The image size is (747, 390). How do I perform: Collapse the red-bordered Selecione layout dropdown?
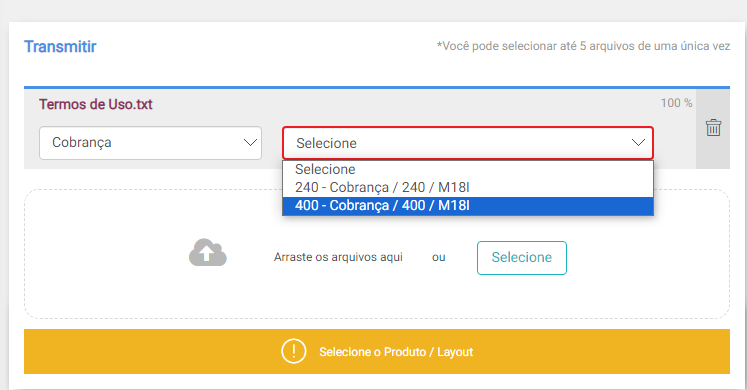pyautogui.click(x=468, y=143)
